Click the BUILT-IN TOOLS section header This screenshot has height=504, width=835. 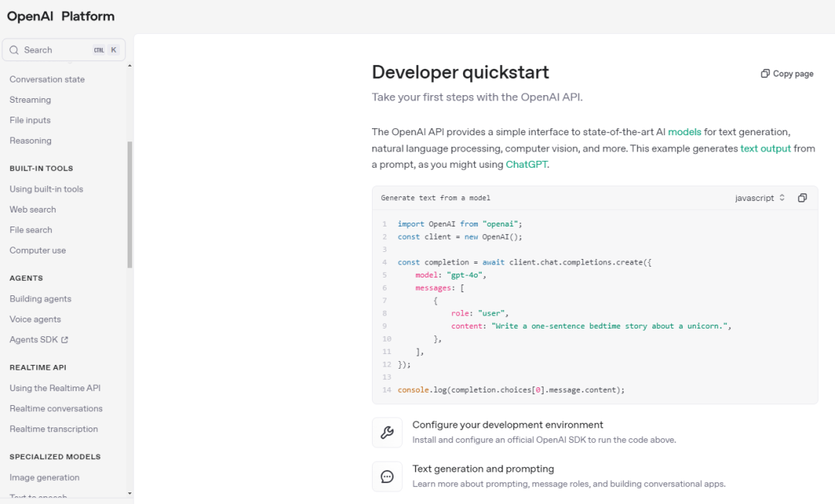(x=41, y=169)
